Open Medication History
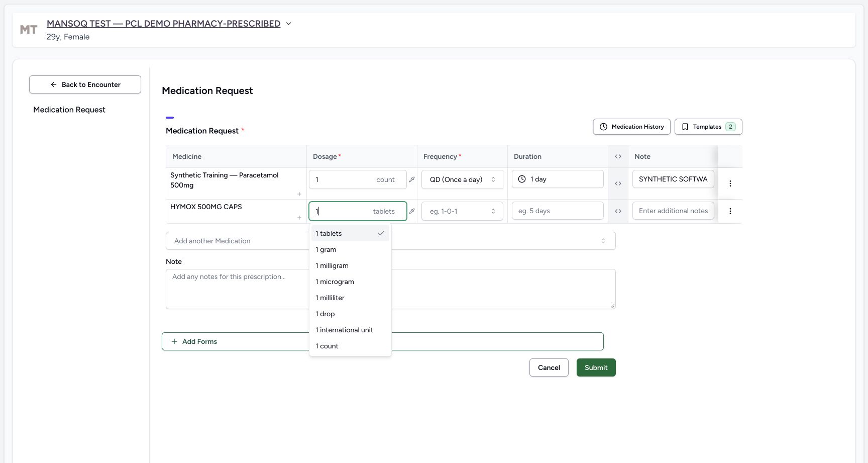Viewport: 868px width, 463px height. click(631, 127)
